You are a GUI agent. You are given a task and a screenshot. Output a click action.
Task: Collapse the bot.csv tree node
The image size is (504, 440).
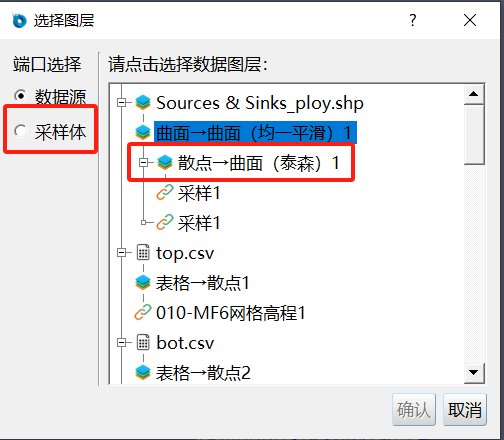pyautogui.click(x=122, y=342)
